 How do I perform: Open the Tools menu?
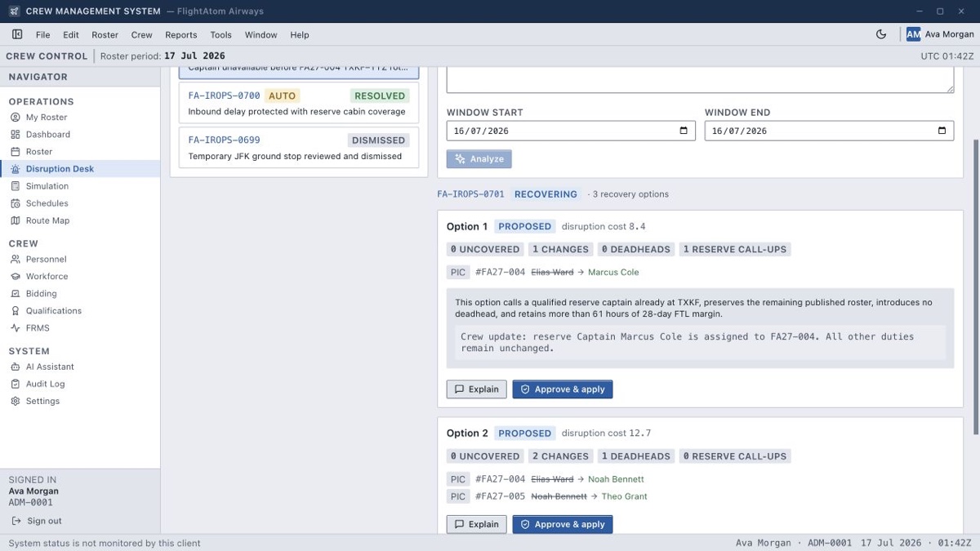(x=220, y=35)
